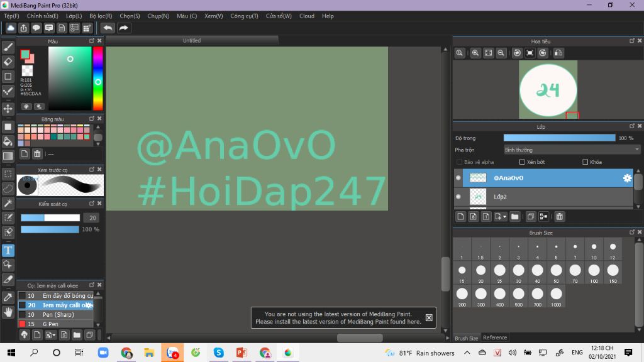Screen dimensions: 644x362
Task: Click navigator fit-to-window icon
Action: point(488,53)
